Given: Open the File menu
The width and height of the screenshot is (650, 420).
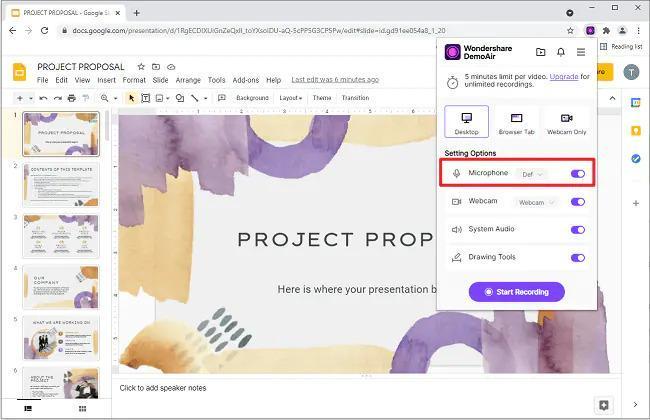Looking at the screenshot, I should point(42,80).
